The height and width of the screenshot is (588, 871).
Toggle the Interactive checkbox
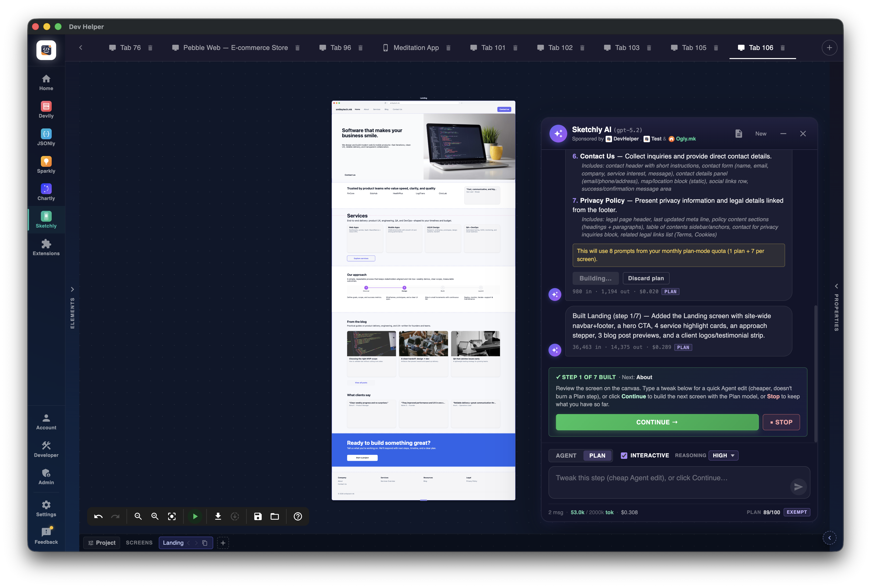(x=624, y=455)
